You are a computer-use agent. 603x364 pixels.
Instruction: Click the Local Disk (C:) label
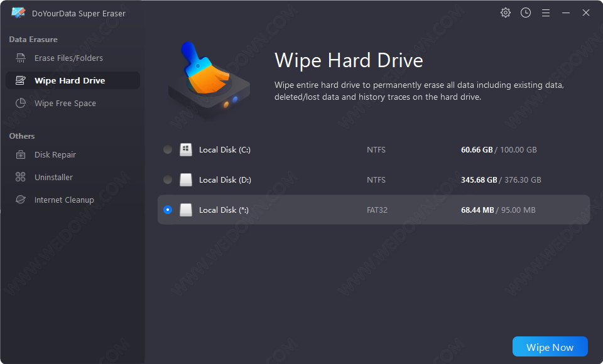(x=225, y=150)
